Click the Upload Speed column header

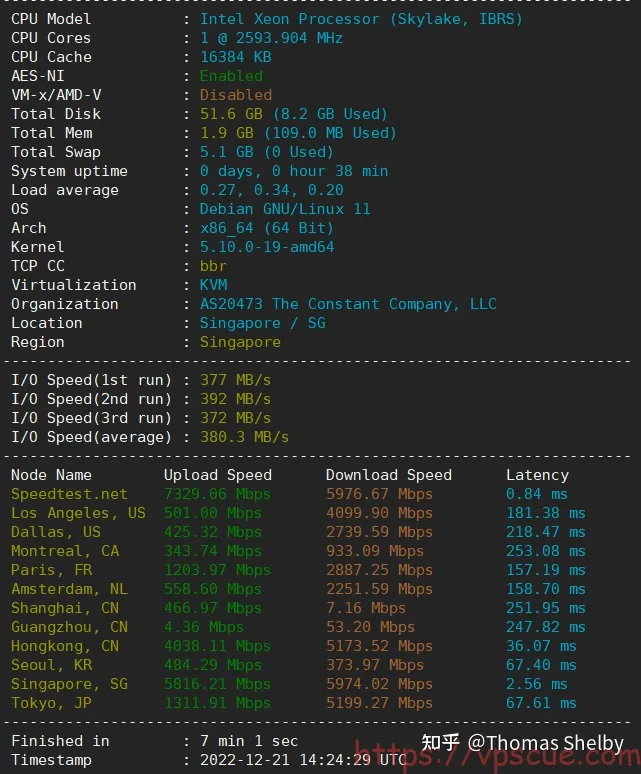pos(218,475)
